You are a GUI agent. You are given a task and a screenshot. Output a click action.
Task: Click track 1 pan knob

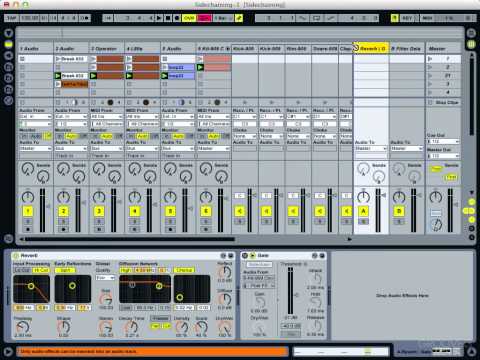pos(28,197)
